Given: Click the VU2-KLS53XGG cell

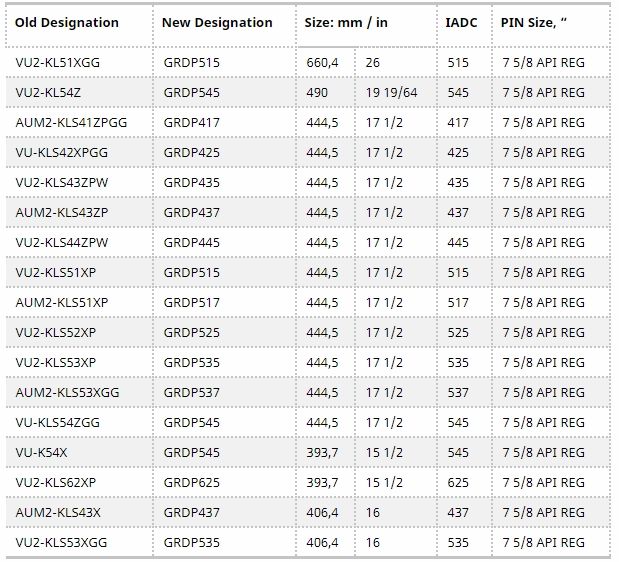Looking at the screenshot, I should (x=63, y=542).
